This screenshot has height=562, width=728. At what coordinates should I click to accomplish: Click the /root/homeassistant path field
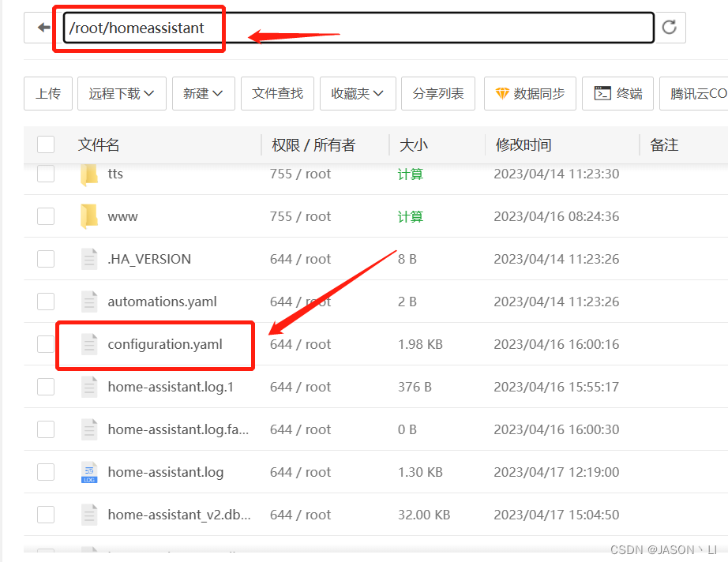click(358, 28)
